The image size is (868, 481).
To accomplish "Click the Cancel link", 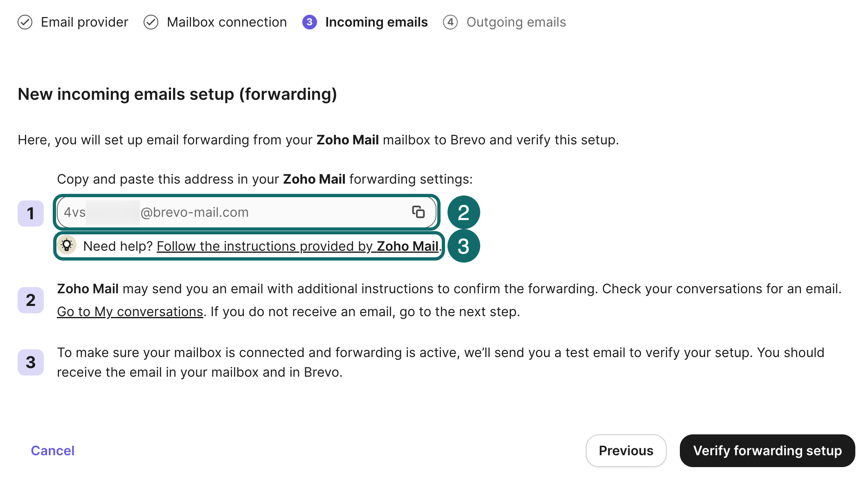I will point(52,451).
